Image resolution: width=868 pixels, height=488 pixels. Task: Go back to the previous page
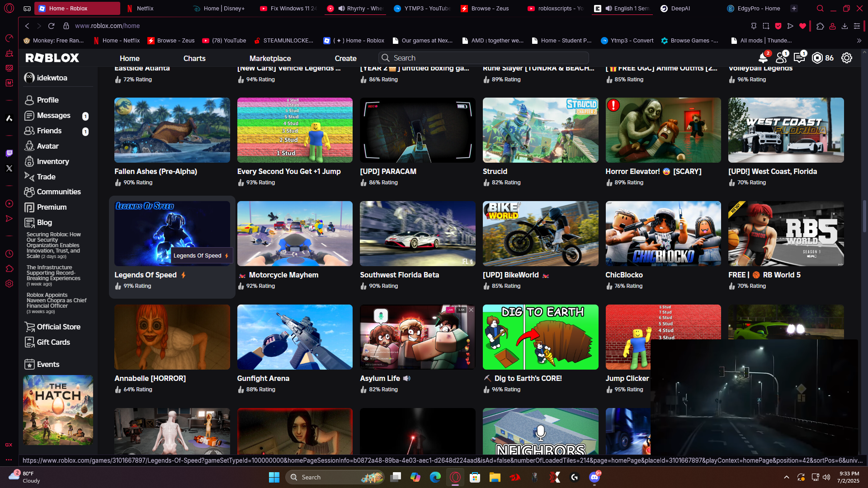point(27,26)
